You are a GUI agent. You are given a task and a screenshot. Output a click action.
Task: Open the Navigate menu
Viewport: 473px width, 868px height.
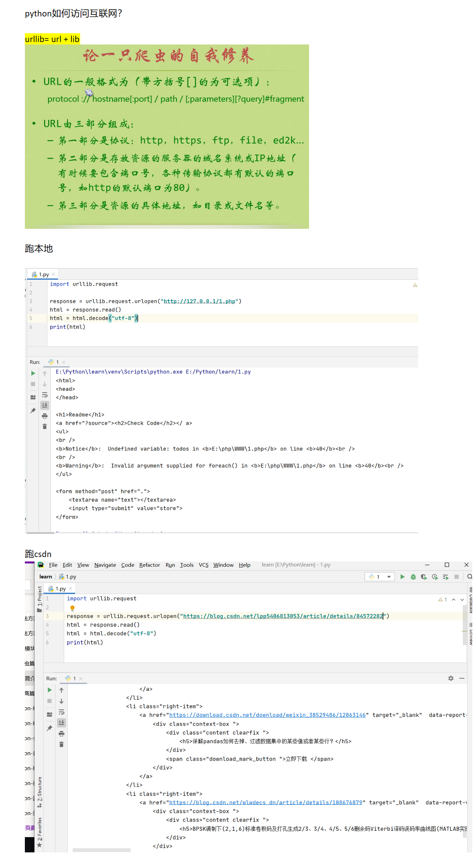pos(105,565)
